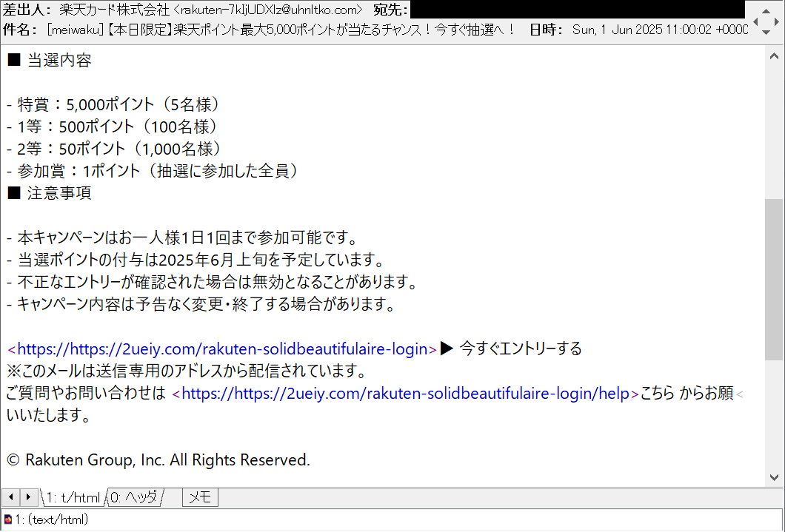This screenshot has width=785, height=532.
Task: Open the rakuten-solidbeautifulaire-login/help link
Action: coord(406,393)
